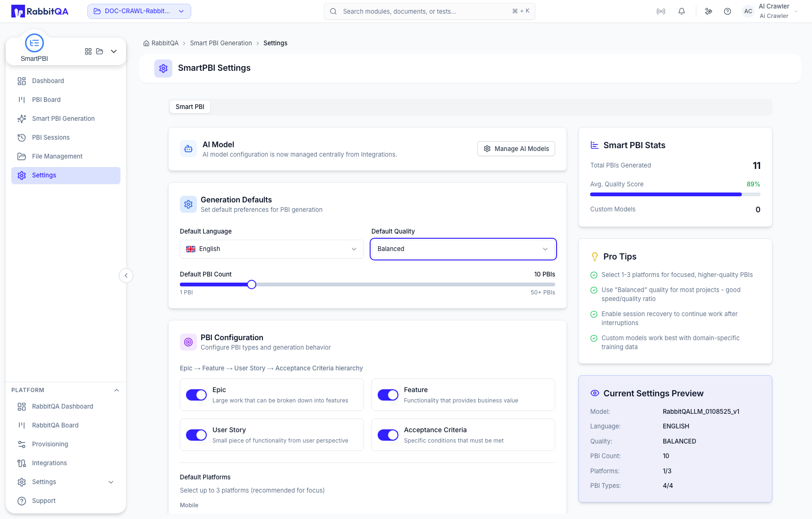Select the active Settings sidebar item

pos(66,176)
